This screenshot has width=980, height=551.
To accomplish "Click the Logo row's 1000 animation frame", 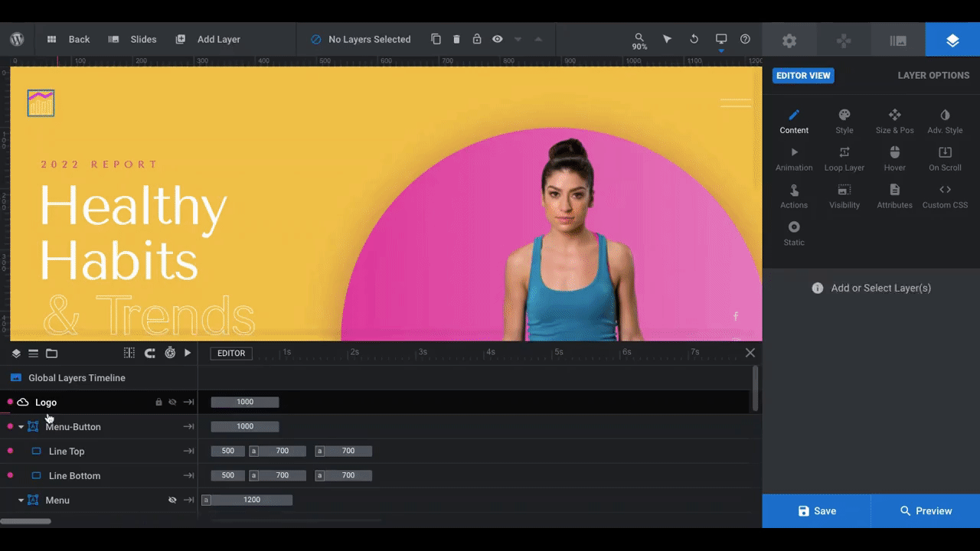I will click(x=245, y=402).
